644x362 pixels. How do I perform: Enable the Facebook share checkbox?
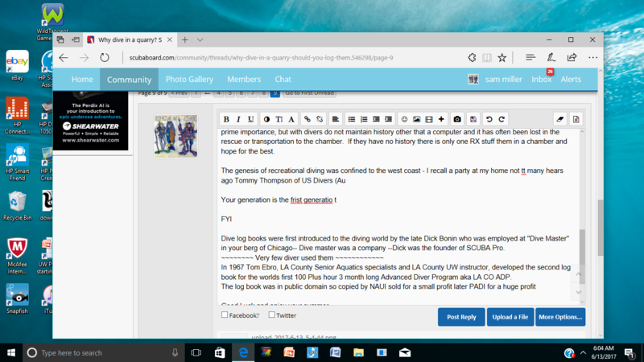point(225,315)
